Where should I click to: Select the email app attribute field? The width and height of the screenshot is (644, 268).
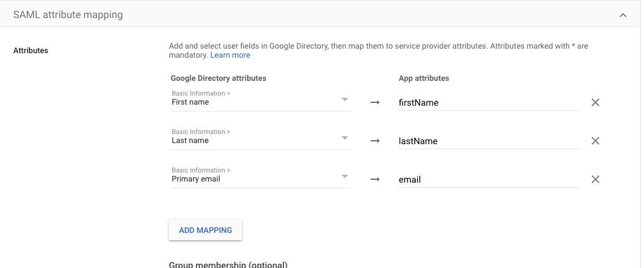488,179
